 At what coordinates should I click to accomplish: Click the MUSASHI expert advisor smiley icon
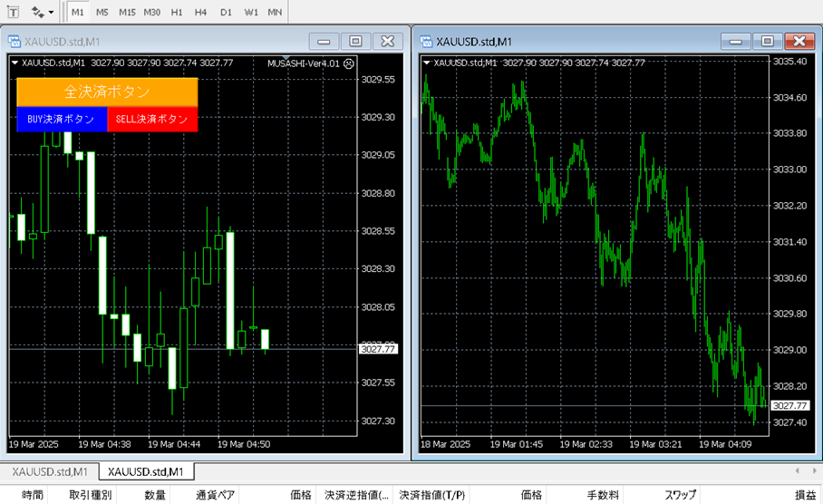[x=350, y=63]
